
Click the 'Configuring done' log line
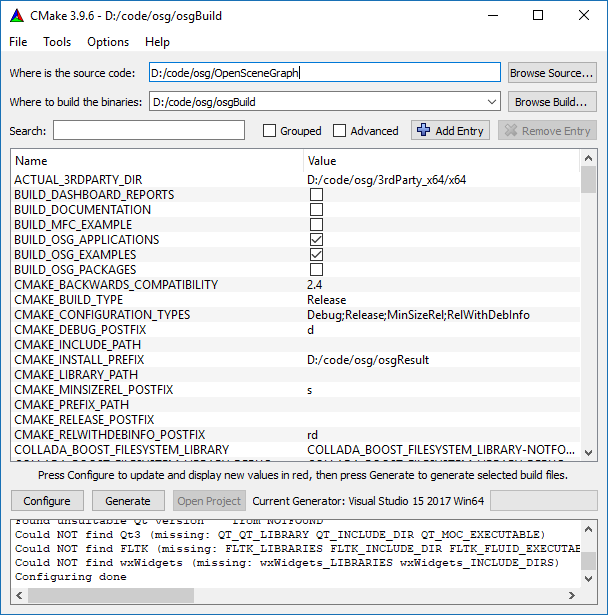[x=71, y=577]
